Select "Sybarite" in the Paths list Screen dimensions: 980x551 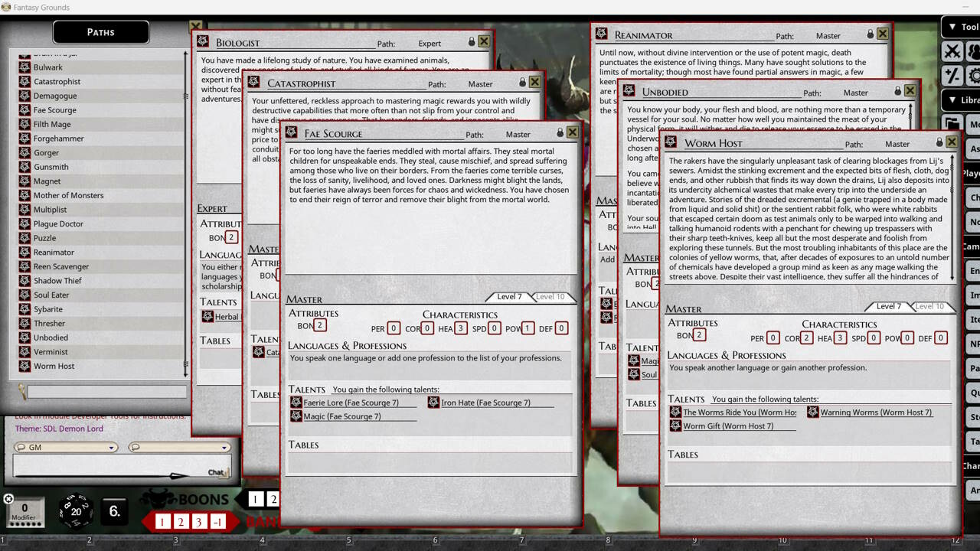[48, 309]
